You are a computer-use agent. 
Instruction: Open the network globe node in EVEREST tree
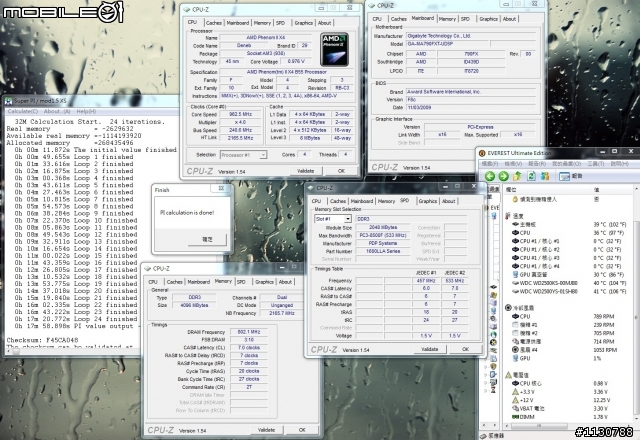[x=493, y=334]
